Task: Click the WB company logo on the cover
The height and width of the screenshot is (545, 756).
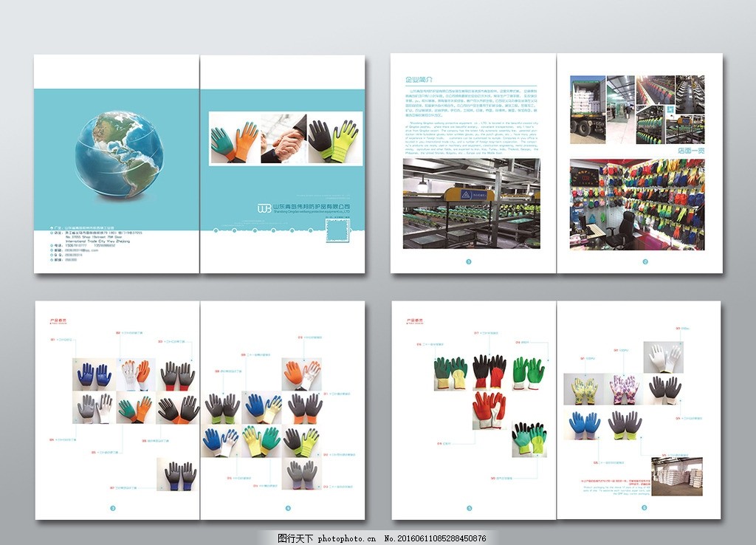Action: (264, 208)
